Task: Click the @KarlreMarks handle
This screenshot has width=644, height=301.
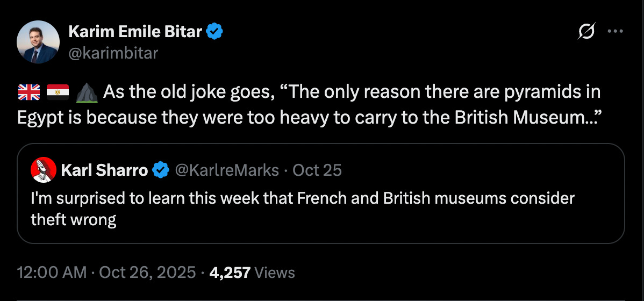Action: (x=227, y=170)
